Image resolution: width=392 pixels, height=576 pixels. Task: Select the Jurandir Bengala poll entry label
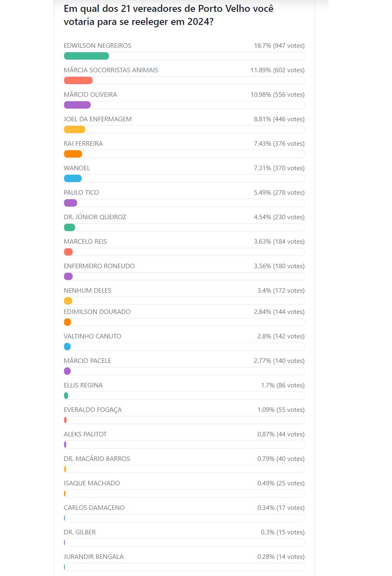click(x=94, y=557)
